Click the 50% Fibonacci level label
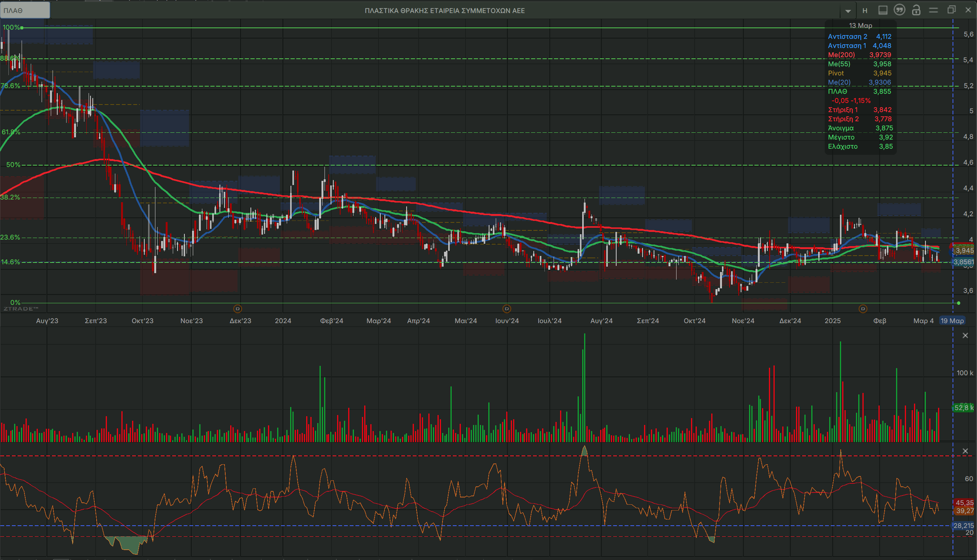The height and width of the screenshot is (560, 977). (13, 165)
